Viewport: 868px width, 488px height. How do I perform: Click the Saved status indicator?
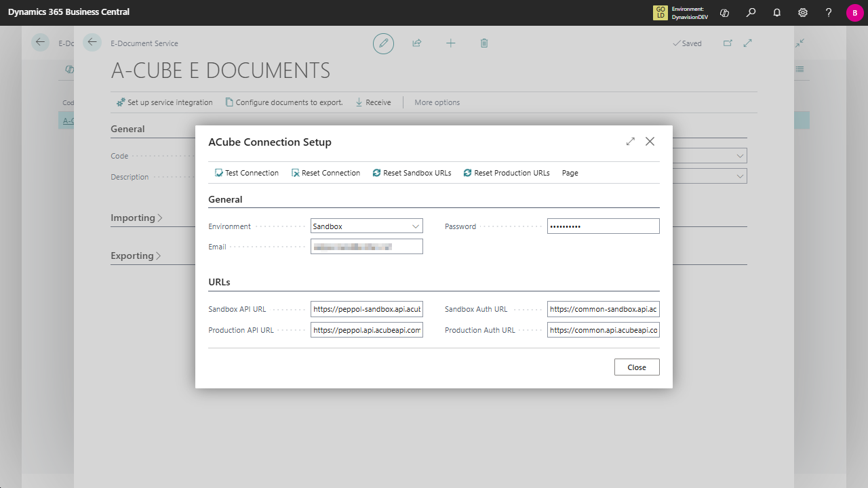687,43
